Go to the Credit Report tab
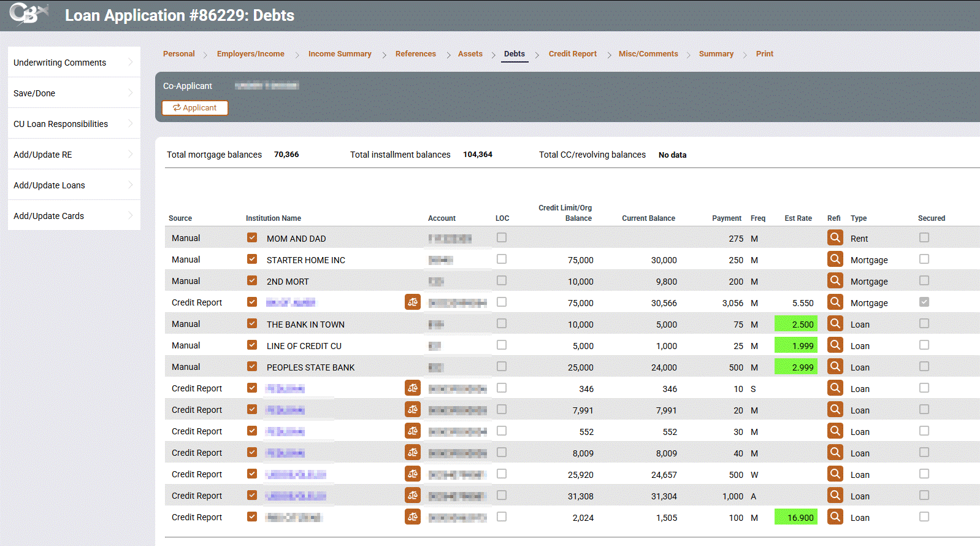The width and height of the screenshot is (980, 546). pos(572,54)
